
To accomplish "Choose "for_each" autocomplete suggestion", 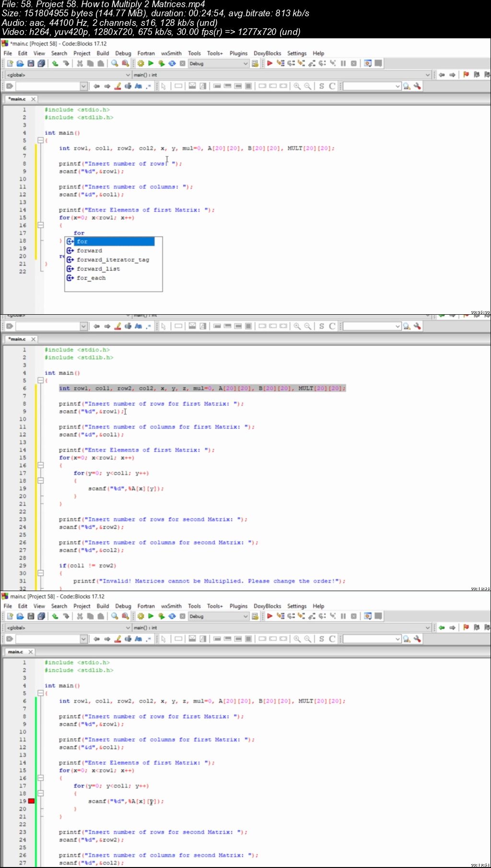I will point(91,278).
